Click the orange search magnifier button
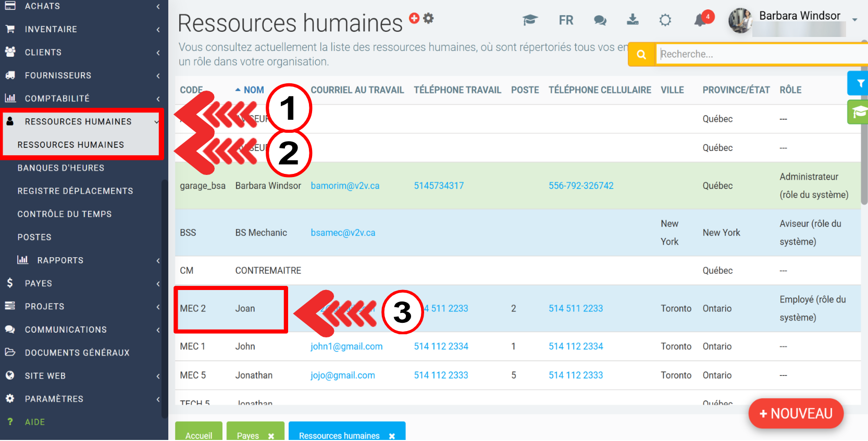The height and width of the screenshot is (441, 868). point(641,54)
